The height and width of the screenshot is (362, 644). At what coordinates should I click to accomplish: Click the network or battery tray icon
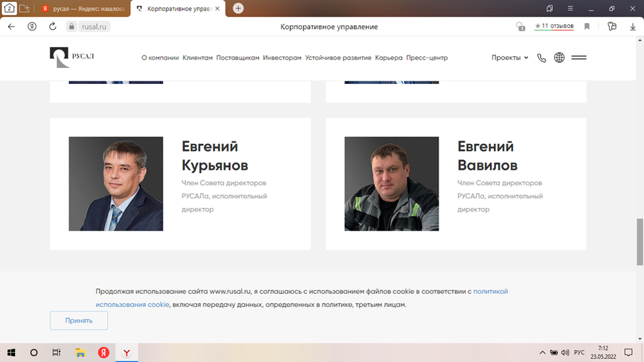[554, 353]
